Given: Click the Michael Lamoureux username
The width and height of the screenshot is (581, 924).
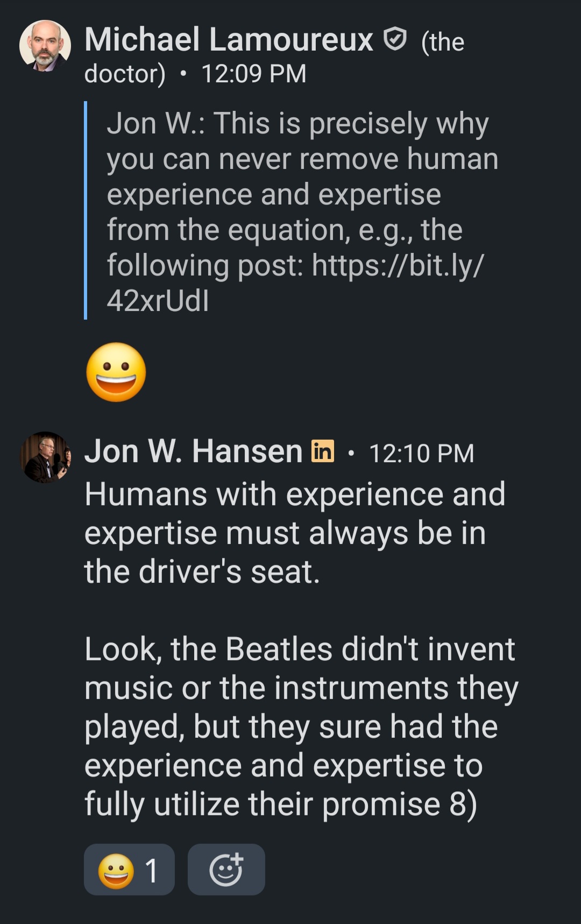Looking at the screenshot, I should [x=229, y=40].
